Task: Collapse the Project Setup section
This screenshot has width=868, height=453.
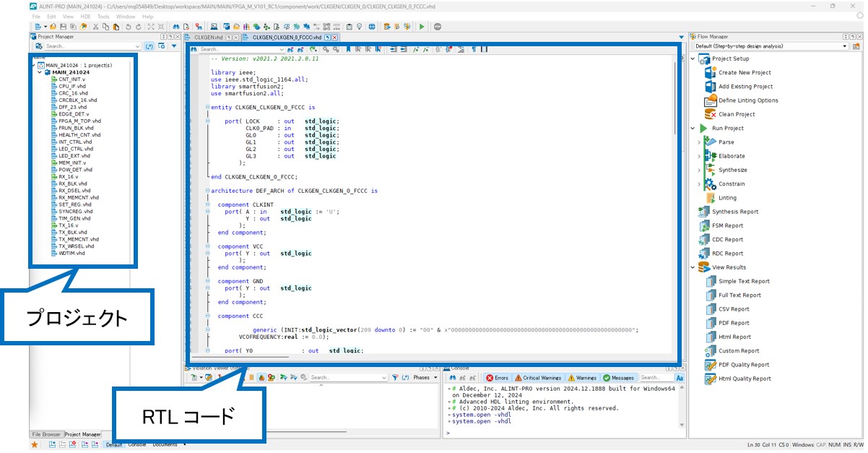Action: (693, 59)
